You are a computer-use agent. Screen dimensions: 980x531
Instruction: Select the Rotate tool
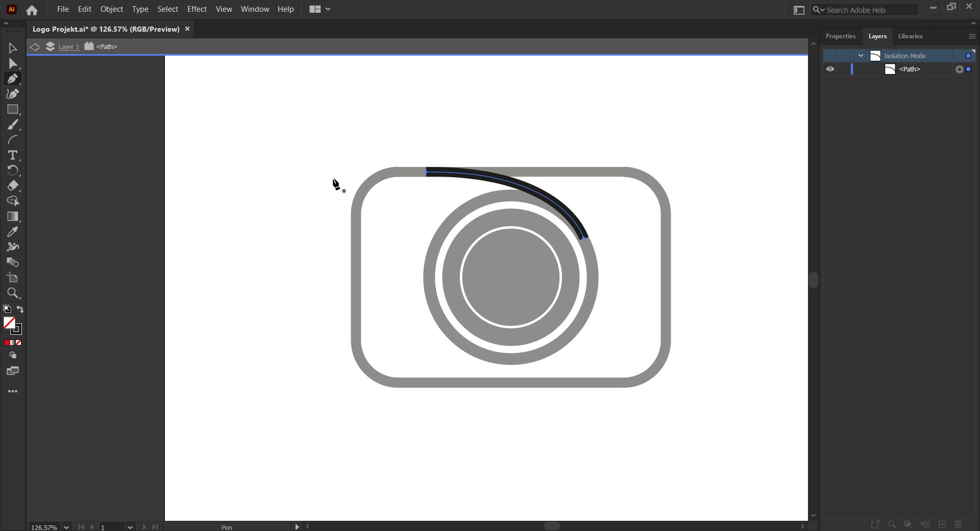pyautogui.click(x=13, y=171)
